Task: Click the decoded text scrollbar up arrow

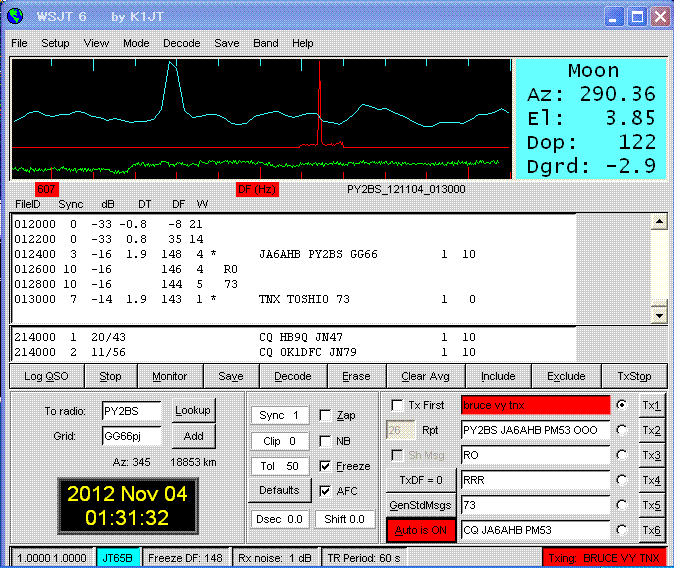Action: [658, 223]
